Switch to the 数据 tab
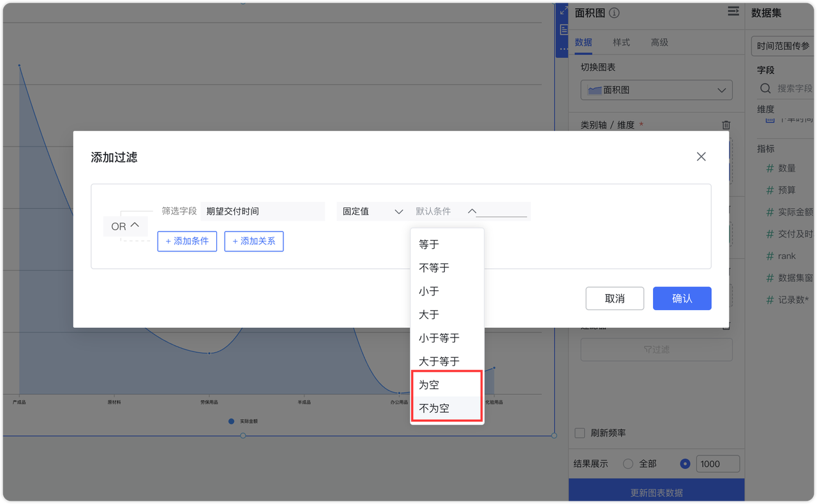This screenshot has height=504, width=817. (x=583, y=42)
